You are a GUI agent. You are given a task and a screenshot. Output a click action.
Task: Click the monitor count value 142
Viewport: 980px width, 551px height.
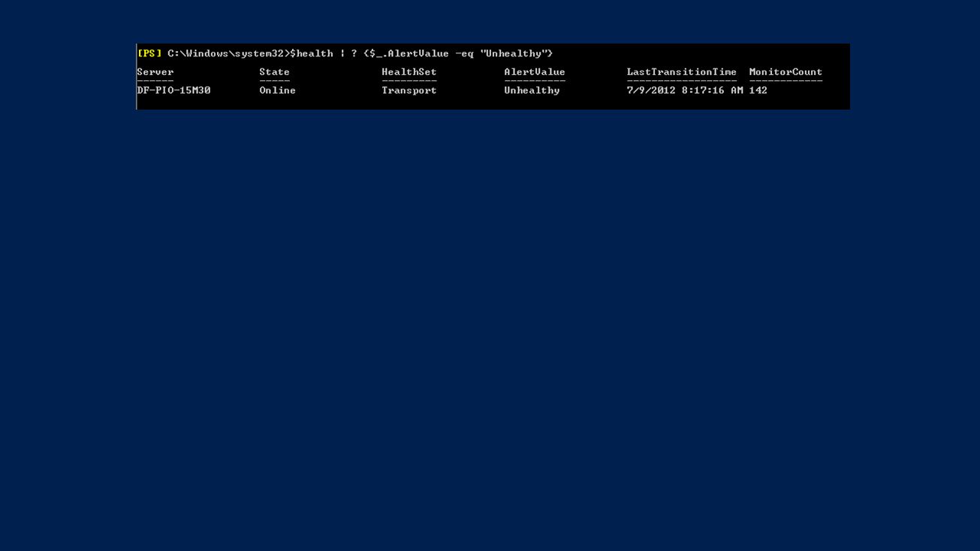click(758, 90)
